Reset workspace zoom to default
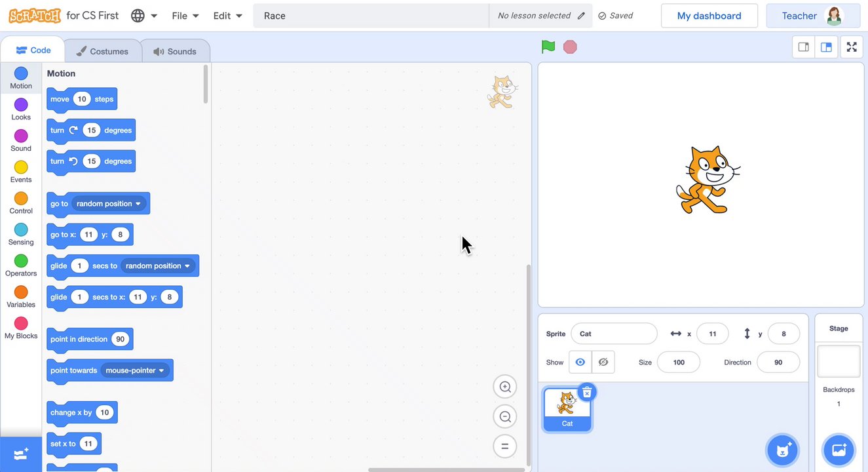 505,446
